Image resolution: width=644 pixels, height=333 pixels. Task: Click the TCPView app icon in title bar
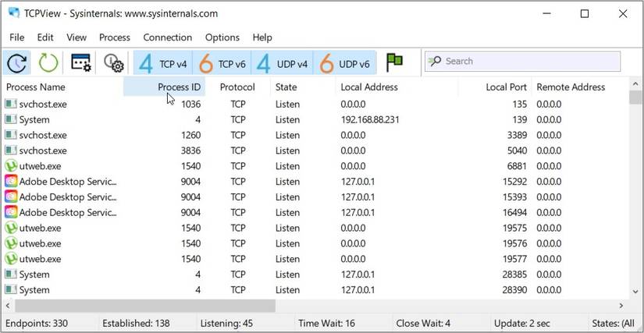(14, 12)
